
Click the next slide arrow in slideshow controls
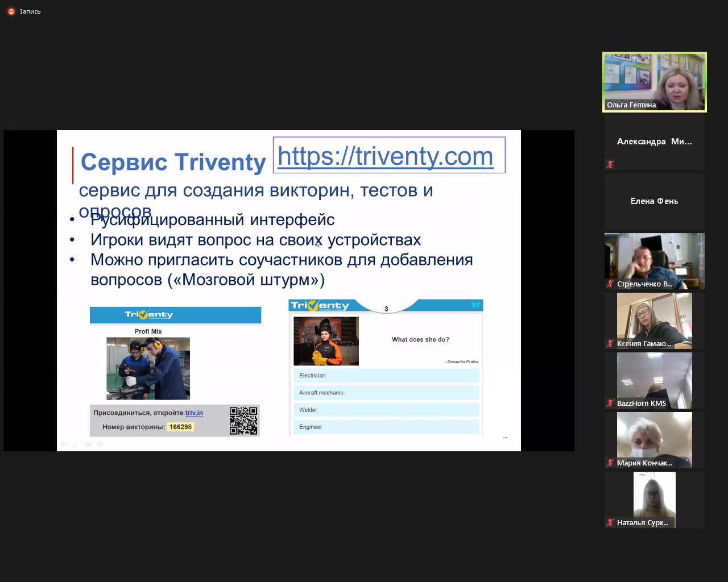[100, 444]
